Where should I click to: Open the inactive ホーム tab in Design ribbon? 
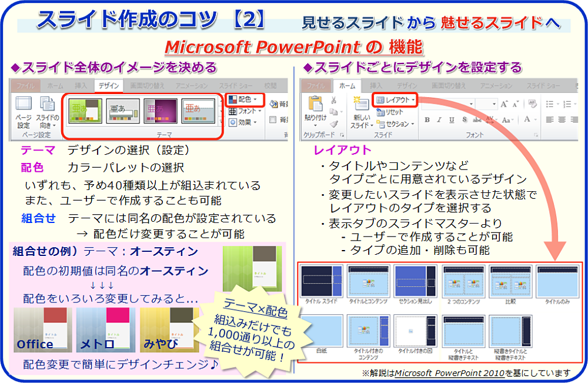coord(55,85)
